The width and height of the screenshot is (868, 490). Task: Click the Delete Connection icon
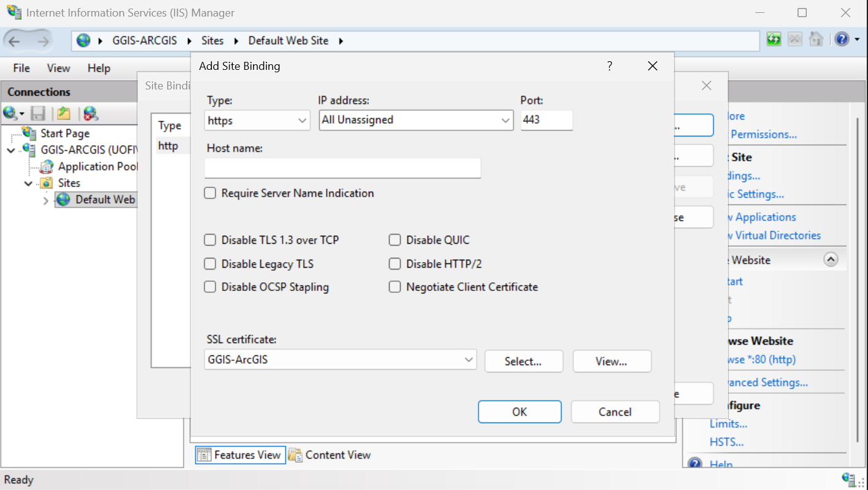(x=91, y=113)
